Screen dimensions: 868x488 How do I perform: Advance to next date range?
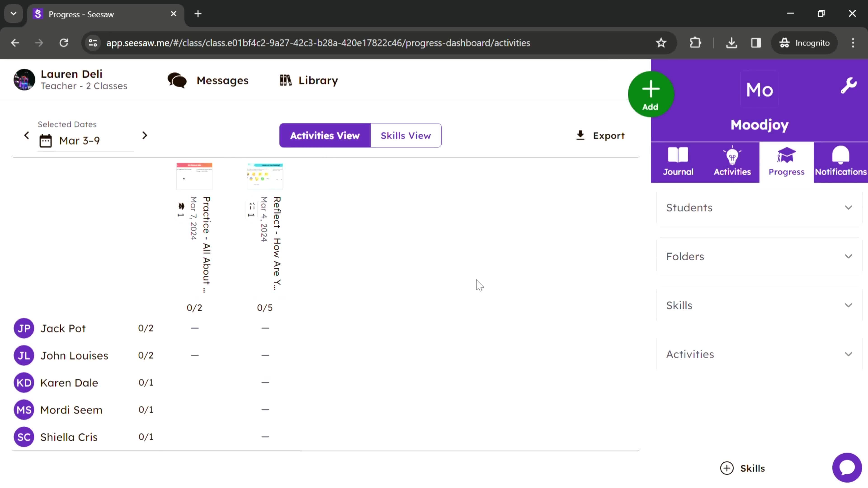(145, 135)
